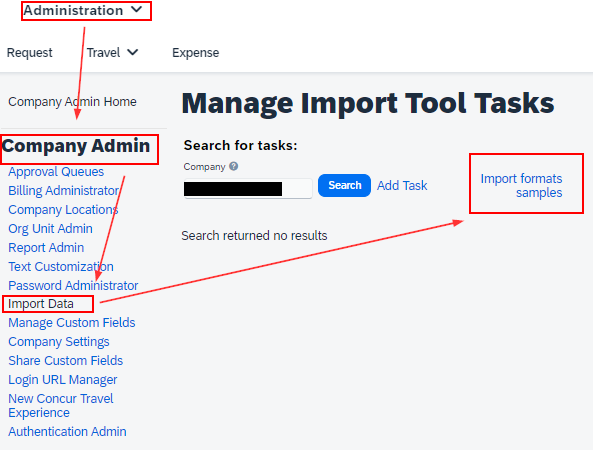This screenshot has width=593, height=450.
Task: Expand the Travel dropdown menu
Action: tap(112, 53)
